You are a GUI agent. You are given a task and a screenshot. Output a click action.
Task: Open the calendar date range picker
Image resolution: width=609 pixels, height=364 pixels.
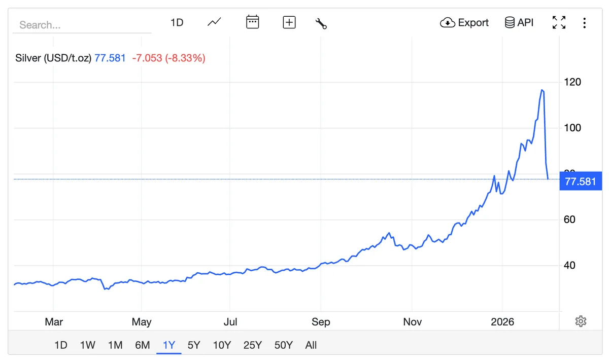(x=252, y=22)
